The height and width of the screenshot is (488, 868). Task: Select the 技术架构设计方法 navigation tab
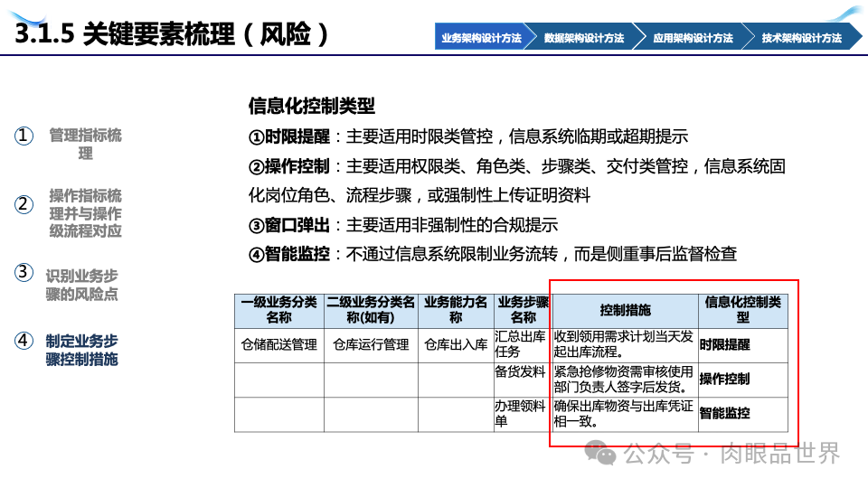802,37
